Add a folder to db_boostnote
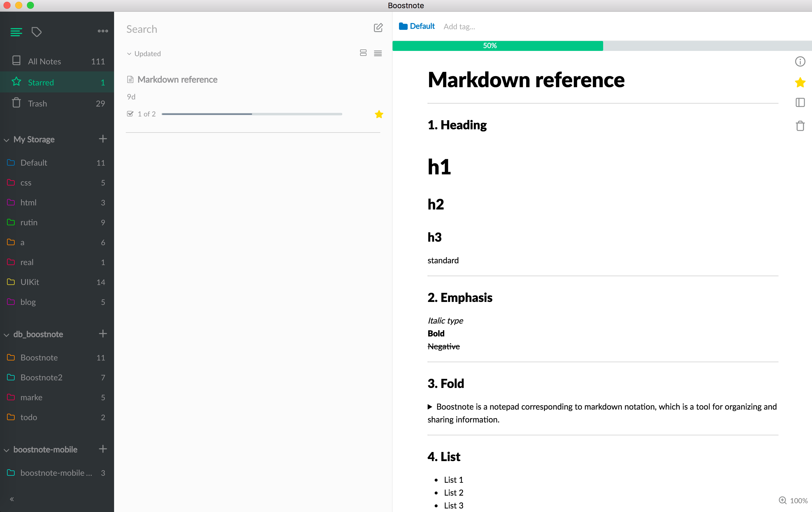The width and height of the screenshot is (812, 512). coord(103,334)
